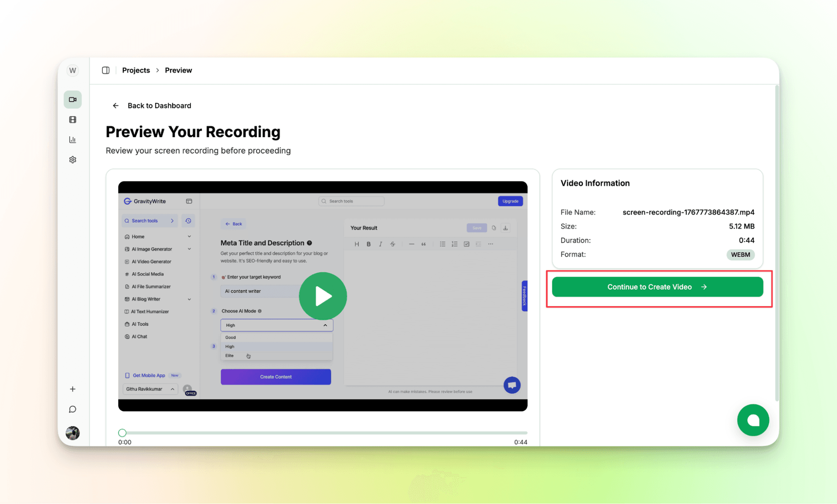The height and width of the screenshot is (504, 837).
Task: Click the Continue to Create Video button
Action: (x=657, y=287)
